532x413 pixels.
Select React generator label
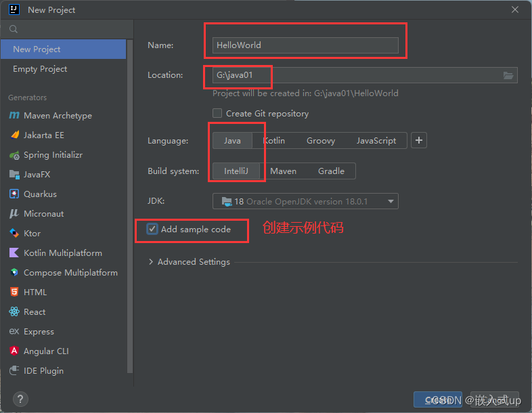point(35,312)
